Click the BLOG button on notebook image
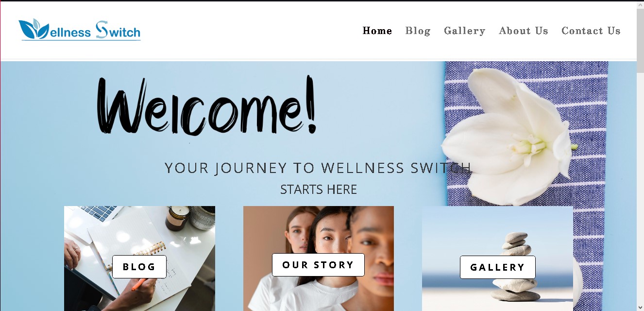The width and height of the screenshot is (644, 311). [139, 267]
